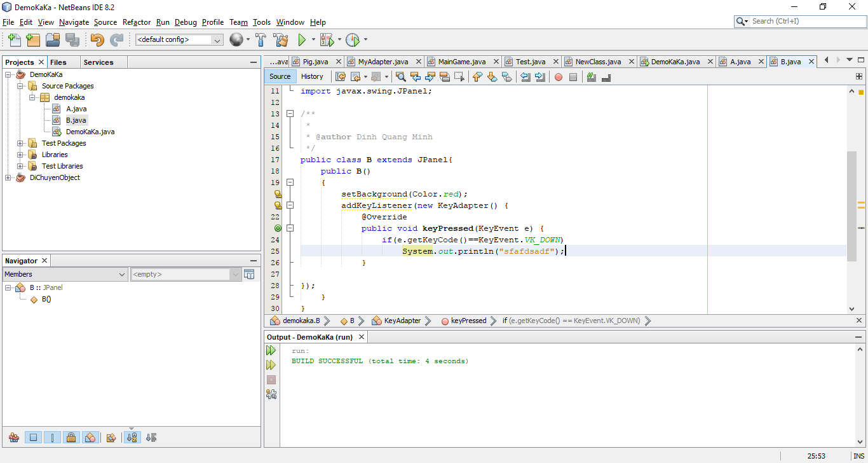
Task: Click the Find Selection magnifier in editor toolbar
Action: (400, 77)
